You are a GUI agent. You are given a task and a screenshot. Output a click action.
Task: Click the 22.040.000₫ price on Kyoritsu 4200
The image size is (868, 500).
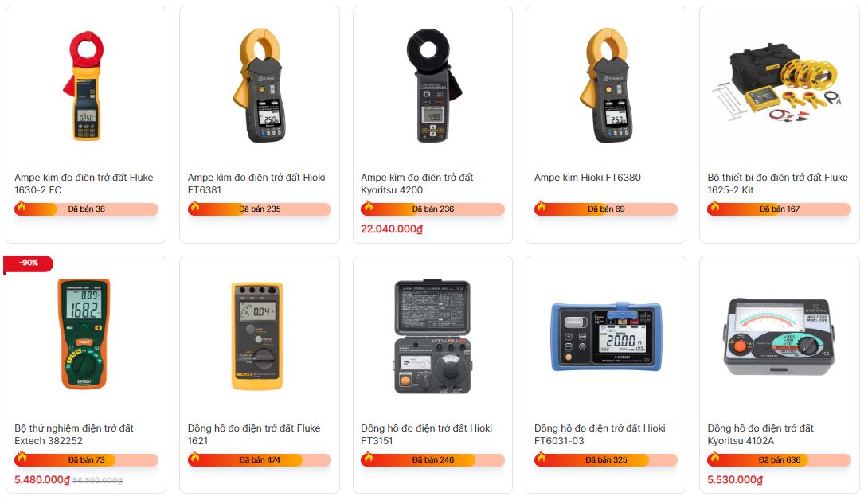click(392, 229)
